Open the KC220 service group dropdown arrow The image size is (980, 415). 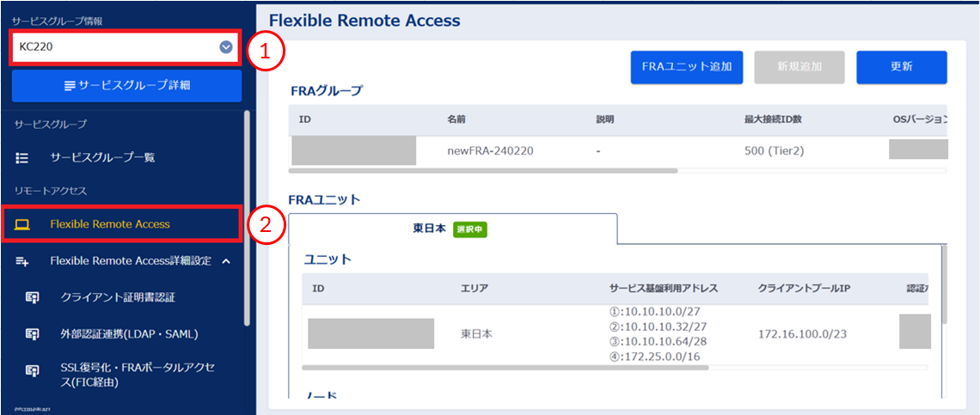(x=226, y=47)
